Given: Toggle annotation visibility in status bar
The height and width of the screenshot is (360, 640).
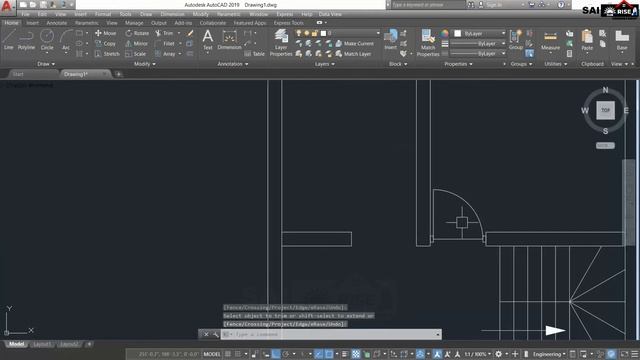Looking at the screenshot, I should pyautogui.click(x=437, y=354).
